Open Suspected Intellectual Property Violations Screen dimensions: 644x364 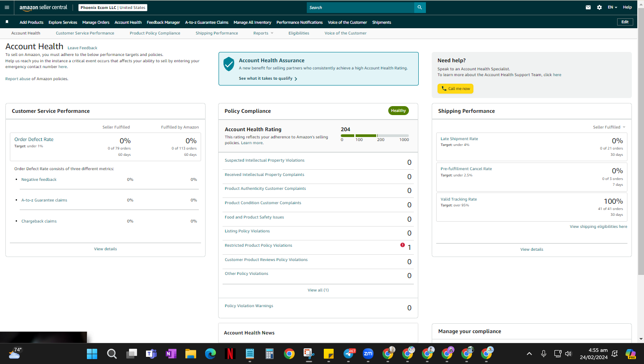(264, 160)
